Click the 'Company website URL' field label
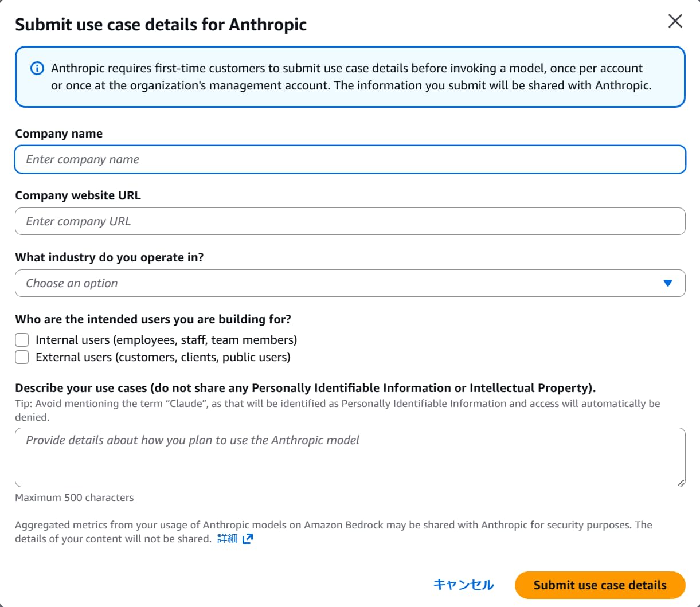Viewport: 700px width, 607px height. click(x=78, y=195)
